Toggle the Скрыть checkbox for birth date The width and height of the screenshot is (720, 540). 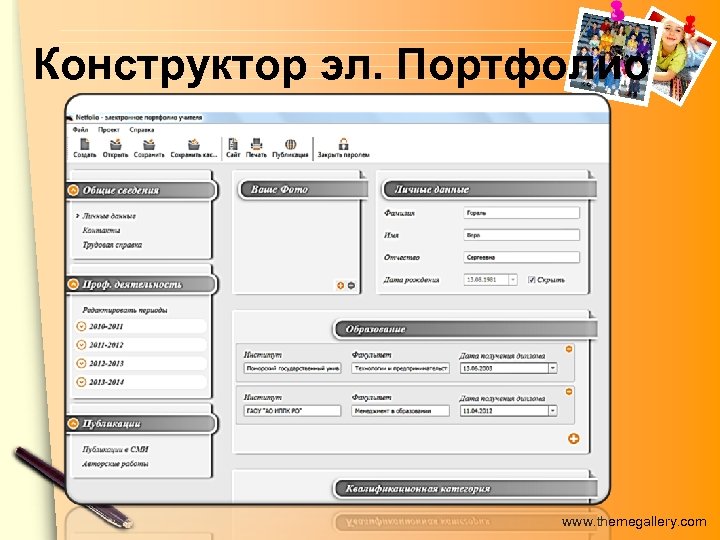tap(531, 280)
